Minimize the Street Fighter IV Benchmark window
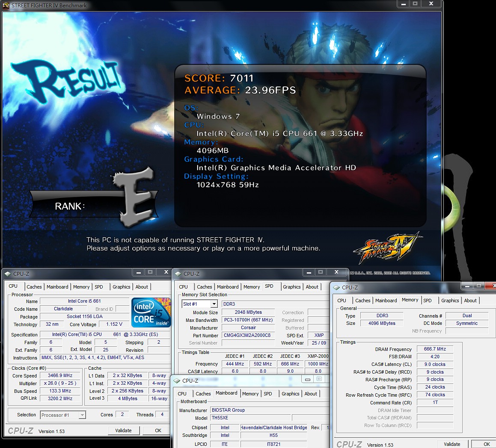The image size is (496, 448). (403, 4)
